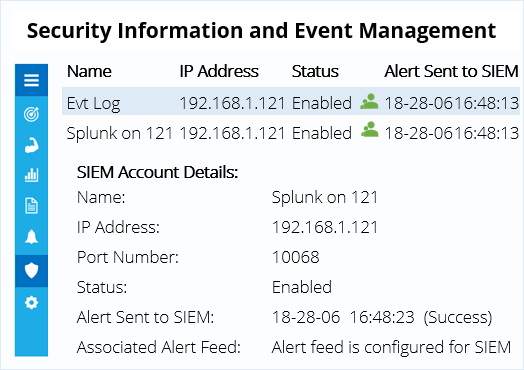This screenshot has width=524, height=370.
Task: Open the document reports sidebar icon
Action: [x=31, y=206]
